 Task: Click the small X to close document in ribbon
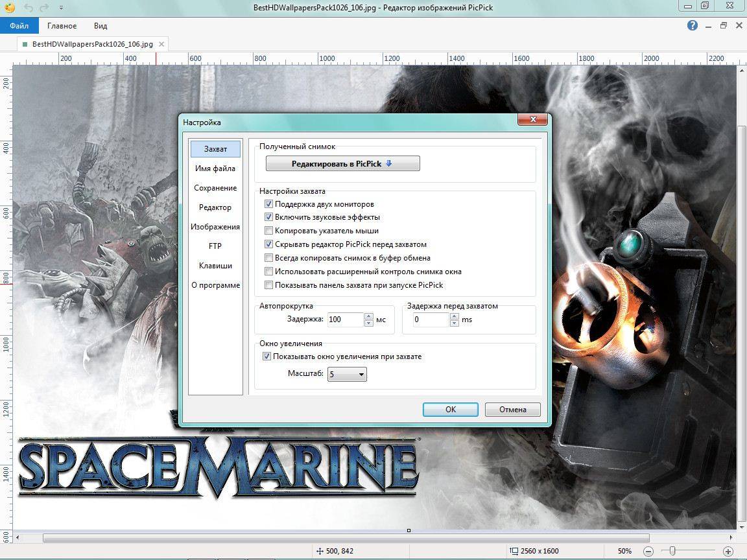(739, 26)
